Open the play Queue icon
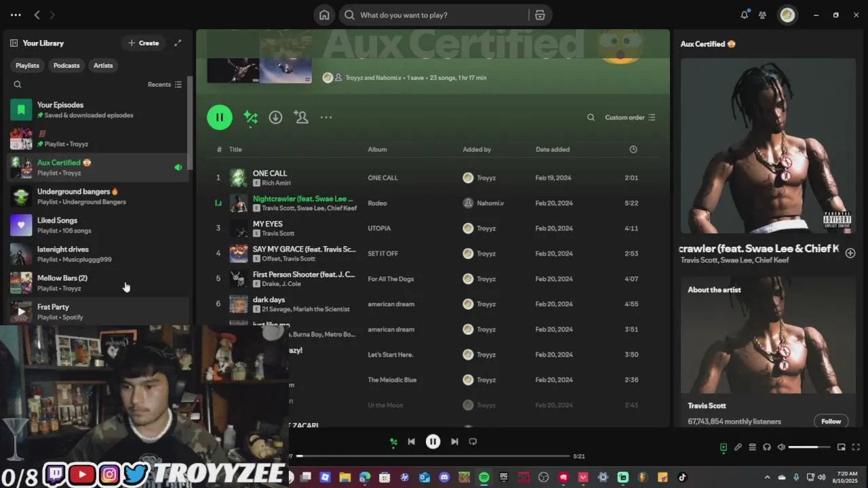Screen dimensions: 868x488 752,447
